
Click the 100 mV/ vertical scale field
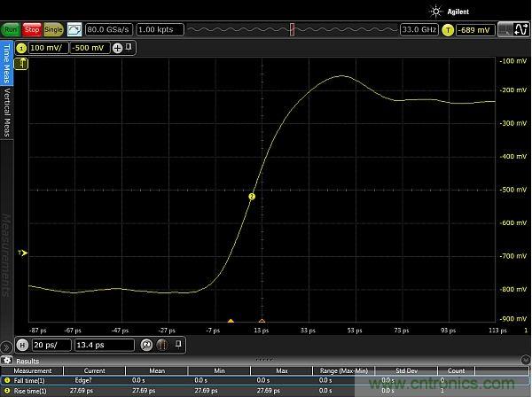tap(47, 46)
